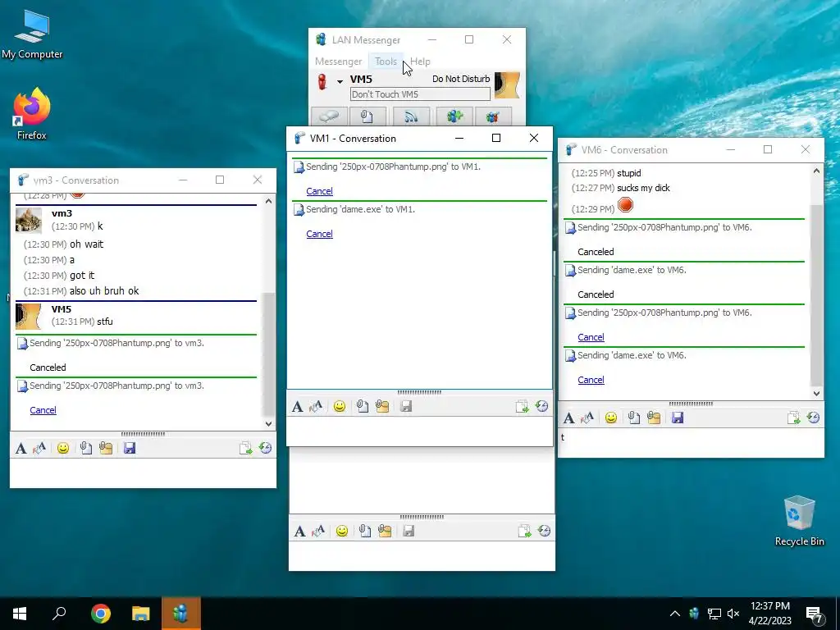Open the smiley picker in the vm3 conversation
This screenshot has height=630, width=840.
pyautogui.click(x=63, y=448)
